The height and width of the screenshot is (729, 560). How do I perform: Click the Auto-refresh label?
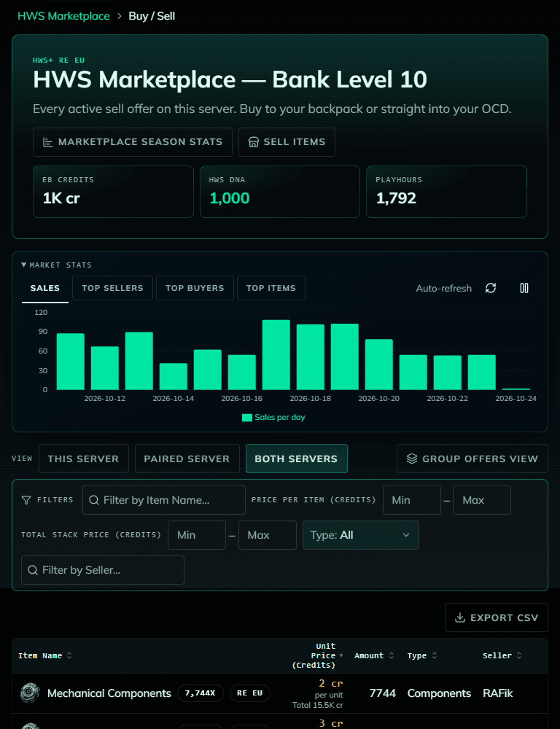coord(444,288)
